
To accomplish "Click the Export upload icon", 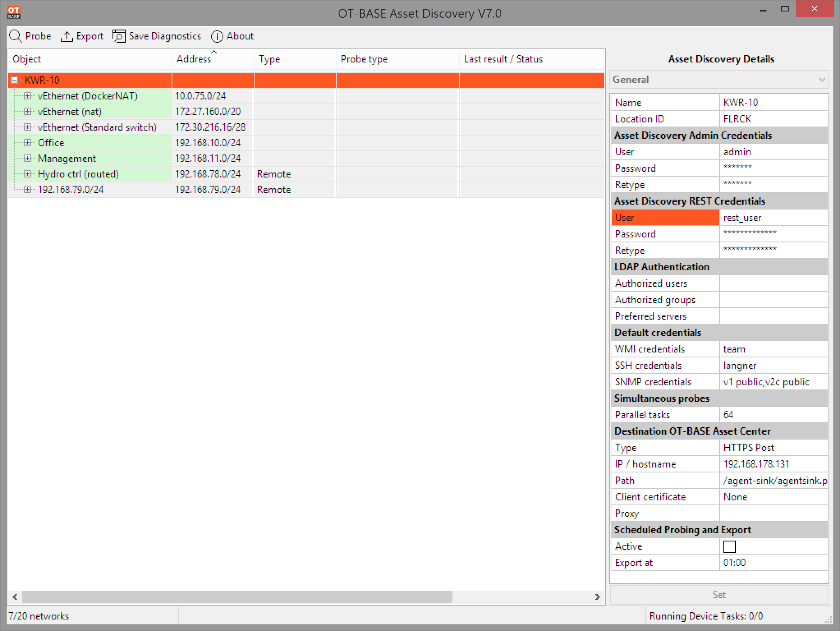I will coord(67,36).
